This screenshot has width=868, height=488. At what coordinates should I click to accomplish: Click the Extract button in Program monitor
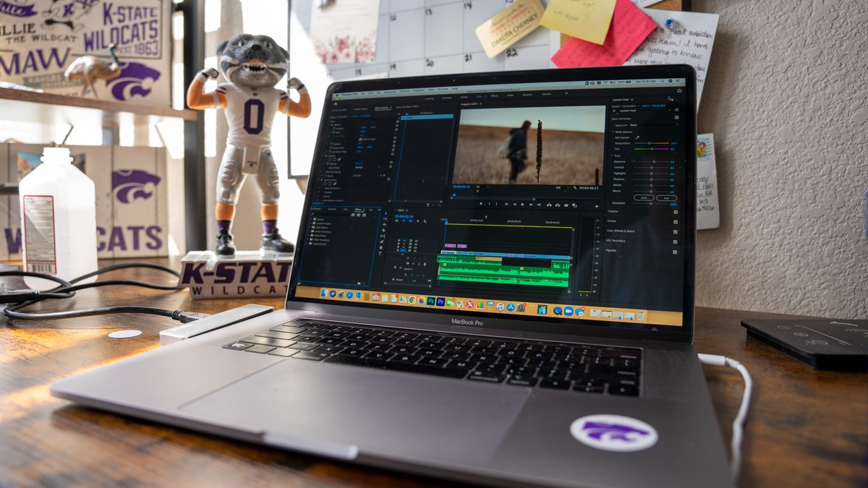pyautogui.click(x=558, y=205)
